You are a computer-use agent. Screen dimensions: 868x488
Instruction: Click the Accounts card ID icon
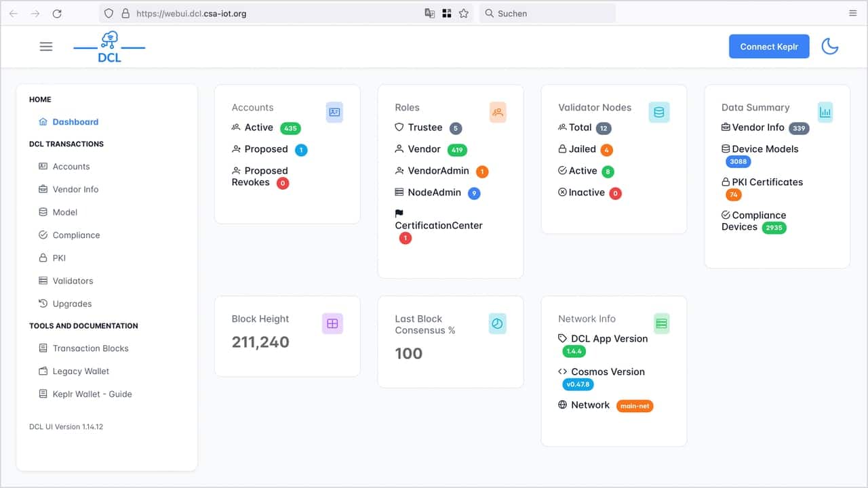(334, 113)
